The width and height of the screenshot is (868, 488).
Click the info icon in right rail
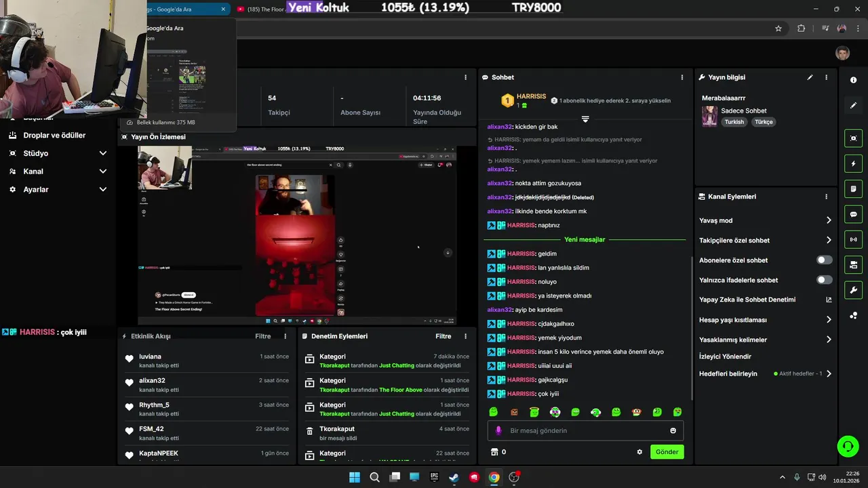coord(853,80)
